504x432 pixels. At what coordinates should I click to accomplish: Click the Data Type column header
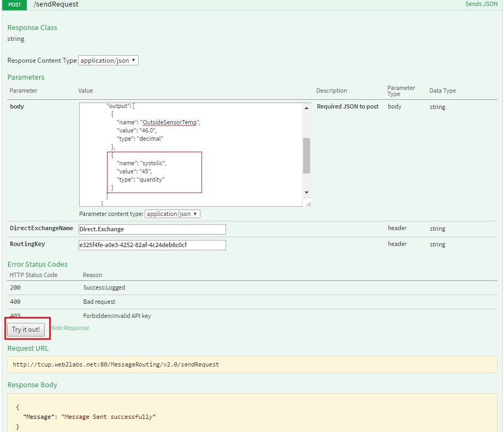(x=443, y=91)
